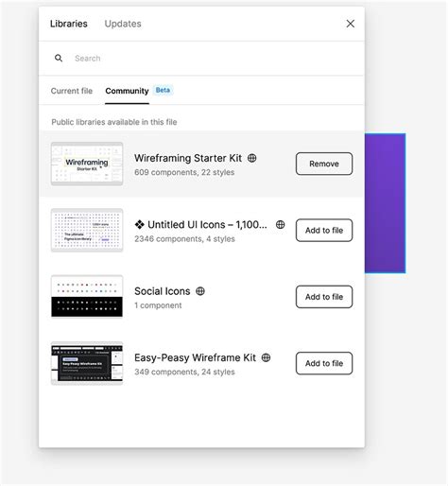Add Untitled UI Icons to file
Image resolution: width=448 pixels, height=486 pixels.
pyautogui.click(x=324, y=230)
